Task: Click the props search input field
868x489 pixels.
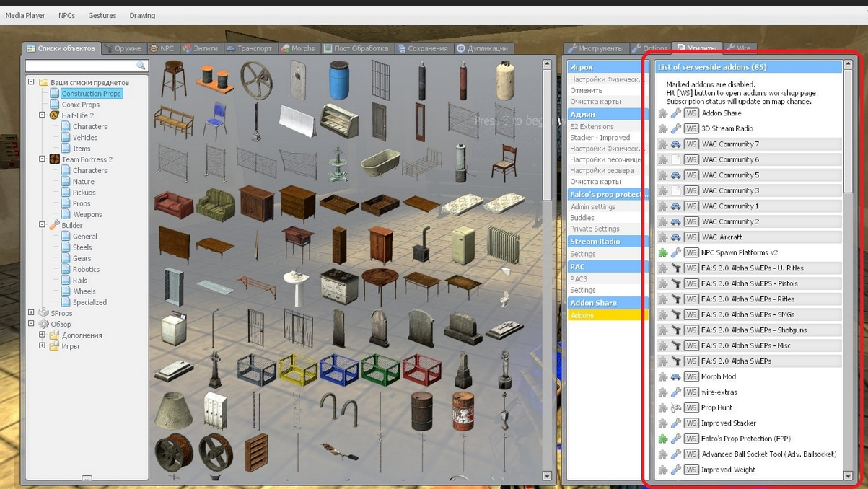Action: click(81, 66)
